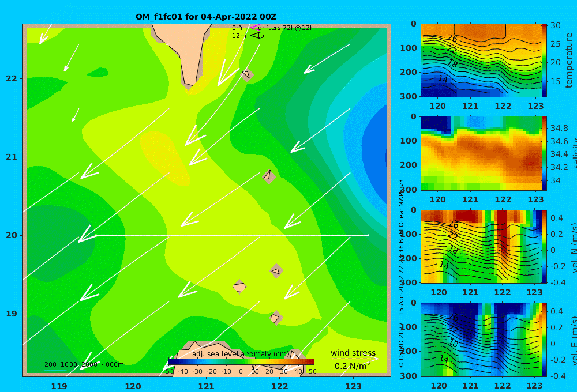
Task: Click the '34.8' tick on salinity colorbar
Action: (559, 128)
